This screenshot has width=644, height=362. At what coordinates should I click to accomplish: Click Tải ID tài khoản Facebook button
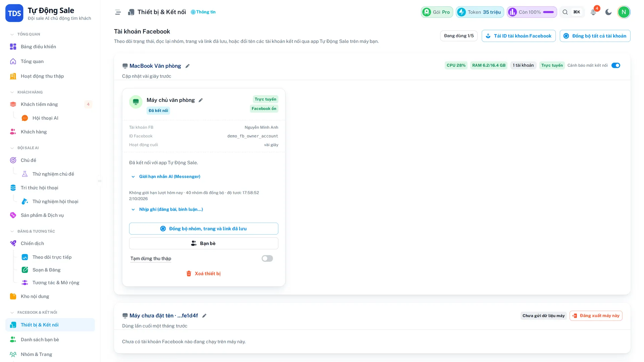click(519, 36)
